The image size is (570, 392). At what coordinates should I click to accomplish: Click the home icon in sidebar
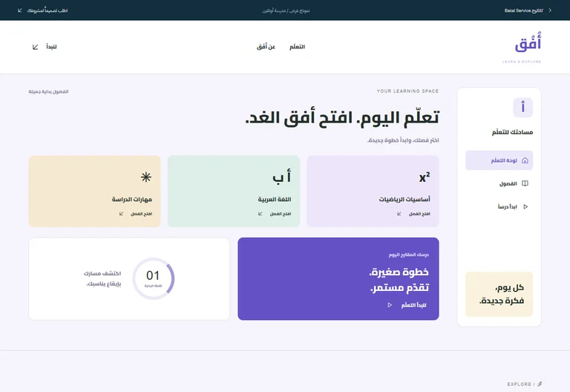[525, 160]
